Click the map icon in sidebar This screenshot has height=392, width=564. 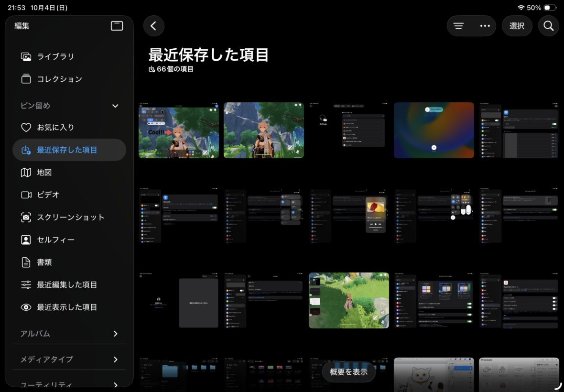coord(26,172)
